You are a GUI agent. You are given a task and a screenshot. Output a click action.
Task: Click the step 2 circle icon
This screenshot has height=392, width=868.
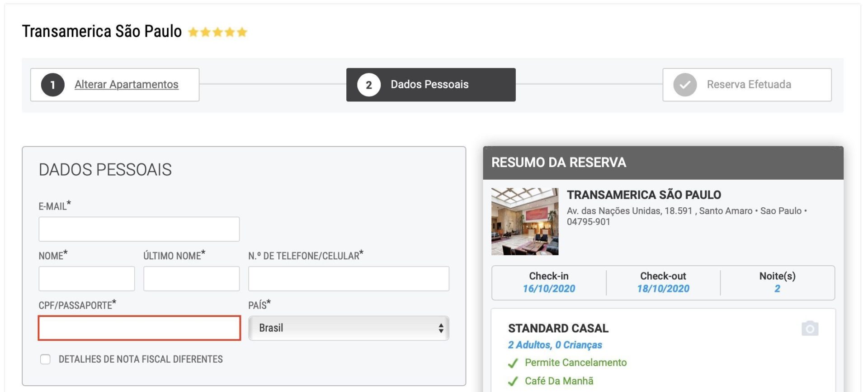pos(368,85)
